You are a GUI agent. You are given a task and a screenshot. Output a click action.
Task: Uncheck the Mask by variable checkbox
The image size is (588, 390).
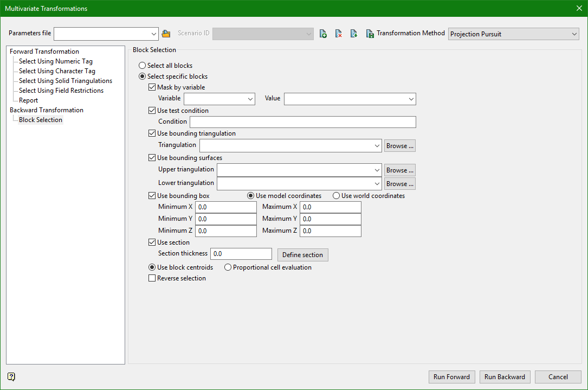(x=152, y=87)
